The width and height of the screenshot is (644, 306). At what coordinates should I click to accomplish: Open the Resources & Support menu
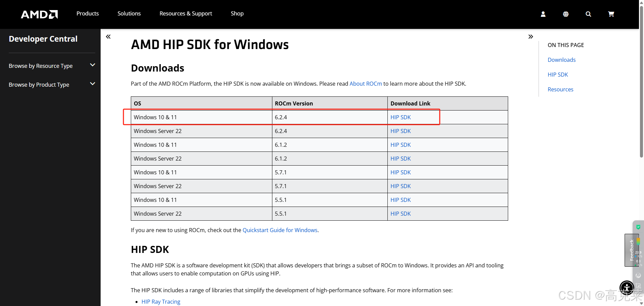pos(185,14)
